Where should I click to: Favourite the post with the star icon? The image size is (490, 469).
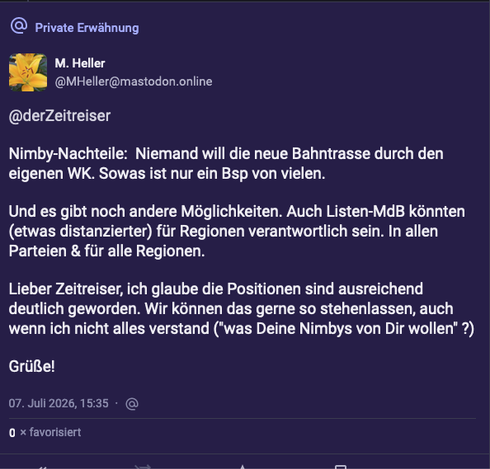[242, 467]
